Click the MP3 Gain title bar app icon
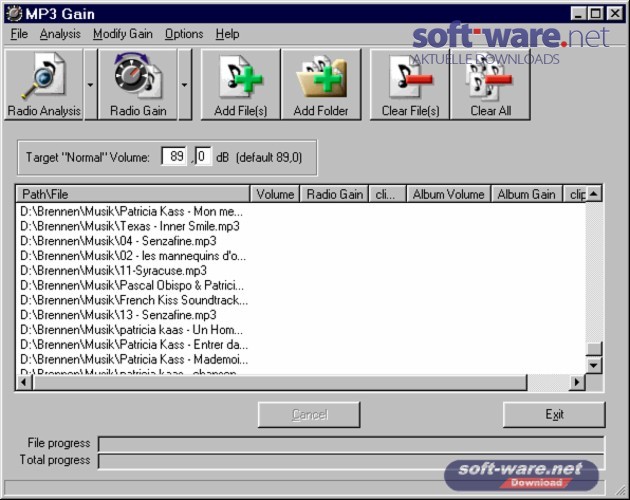Screen dimensions: 630x500 pos(14,14)
